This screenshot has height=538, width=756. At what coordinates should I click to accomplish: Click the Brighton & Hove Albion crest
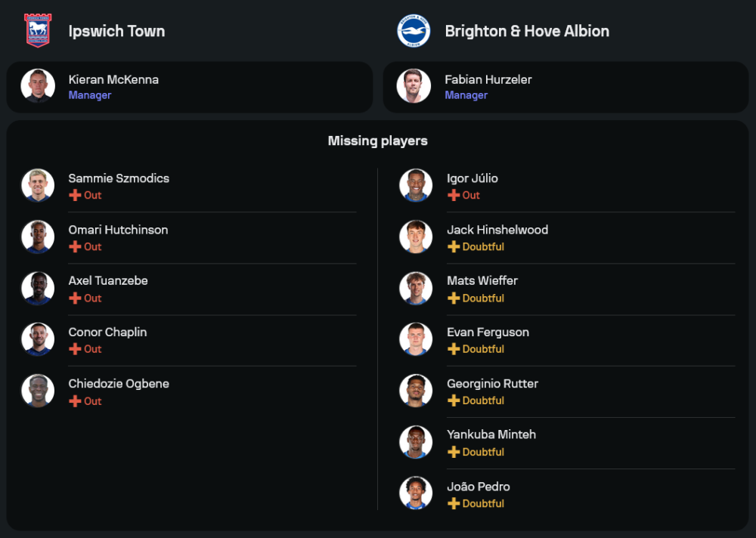[414, 31]
